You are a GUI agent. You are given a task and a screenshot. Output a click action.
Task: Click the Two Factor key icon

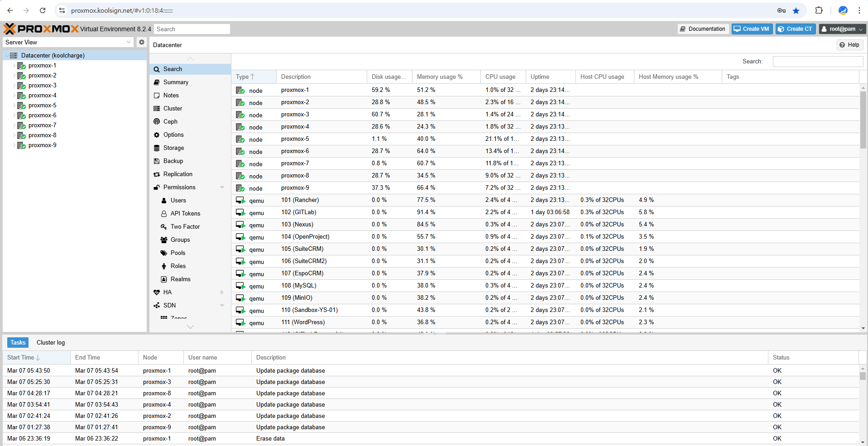[x=164, y=227]
